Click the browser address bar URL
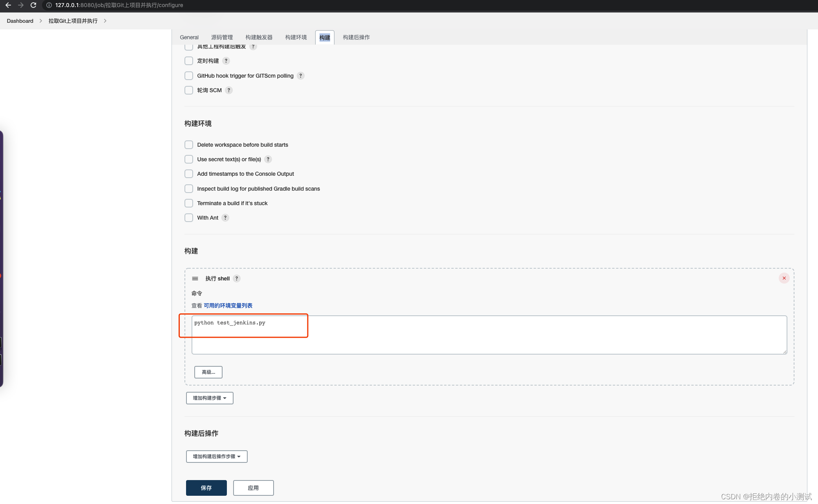Image resolution: width=818 pixels, height=504 pixels. (x=119, y=5)
